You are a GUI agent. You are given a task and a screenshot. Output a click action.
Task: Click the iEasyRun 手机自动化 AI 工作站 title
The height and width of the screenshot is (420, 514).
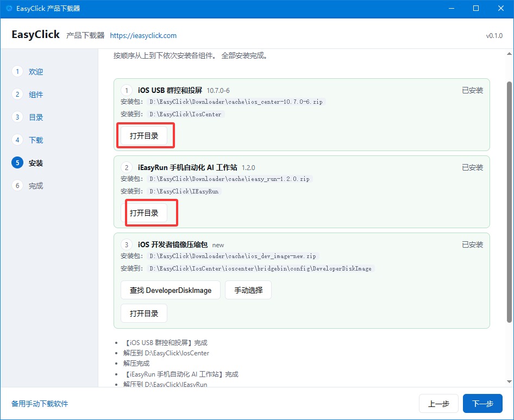(187, 167)
